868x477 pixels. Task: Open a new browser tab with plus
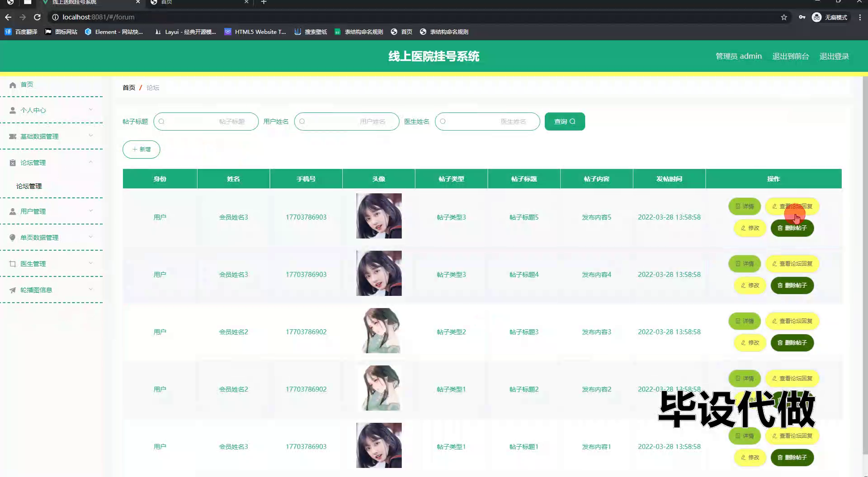click(264, 2)
